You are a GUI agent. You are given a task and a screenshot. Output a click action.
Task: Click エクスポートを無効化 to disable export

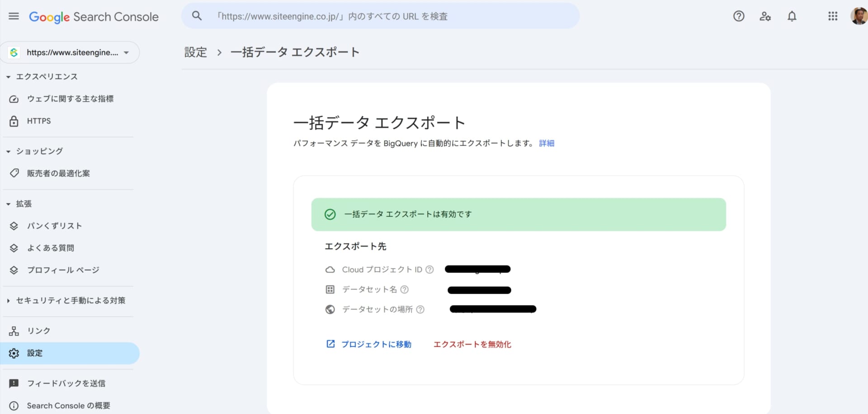[x=472, y=344]
